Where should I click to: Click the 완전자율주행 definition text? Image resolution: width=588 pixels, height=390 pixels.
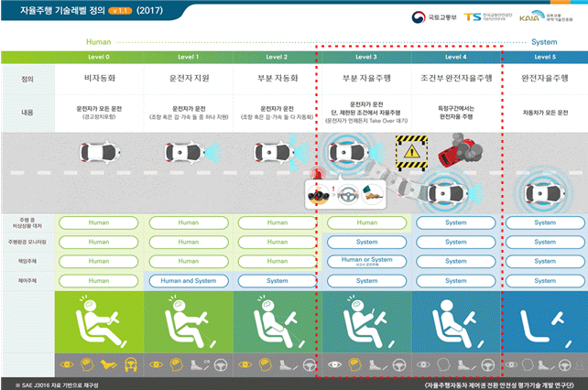[x=545, y=78]
